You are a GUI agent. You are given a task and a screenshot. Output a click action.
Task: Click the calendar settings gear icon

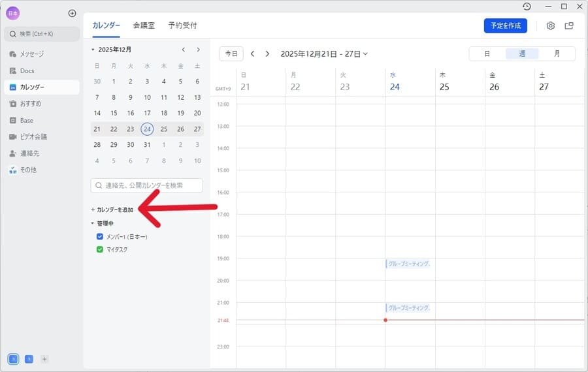[550, 26]
